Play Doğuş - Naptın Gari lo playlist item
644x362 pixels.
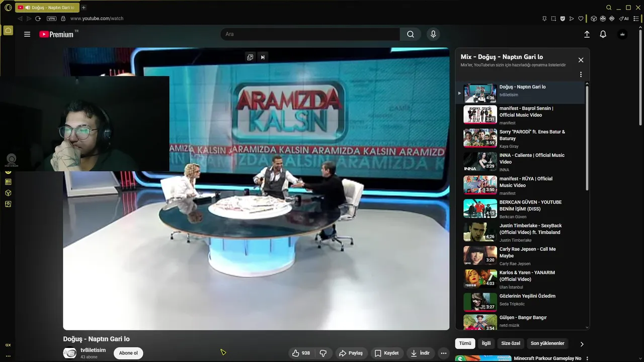520,93
